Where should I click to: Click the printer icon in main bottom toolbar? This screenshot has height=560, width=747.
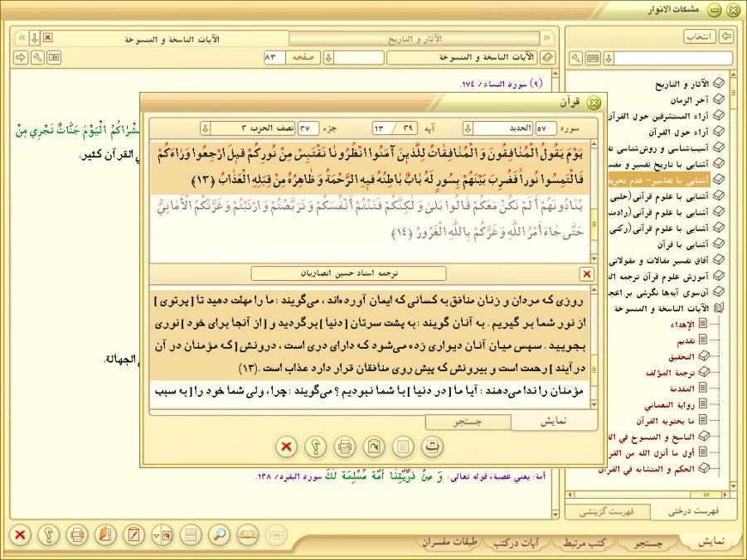(77, 535)
